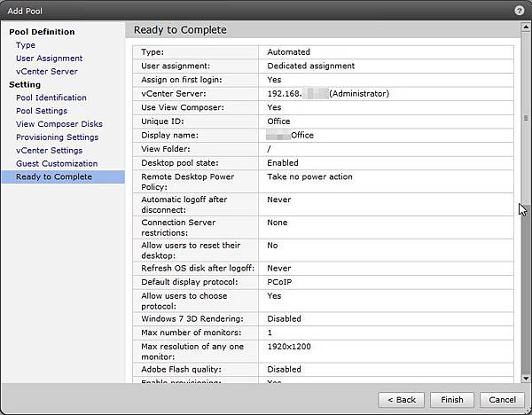
Task: Open the User Assignment step
Action: click(49, 59)
